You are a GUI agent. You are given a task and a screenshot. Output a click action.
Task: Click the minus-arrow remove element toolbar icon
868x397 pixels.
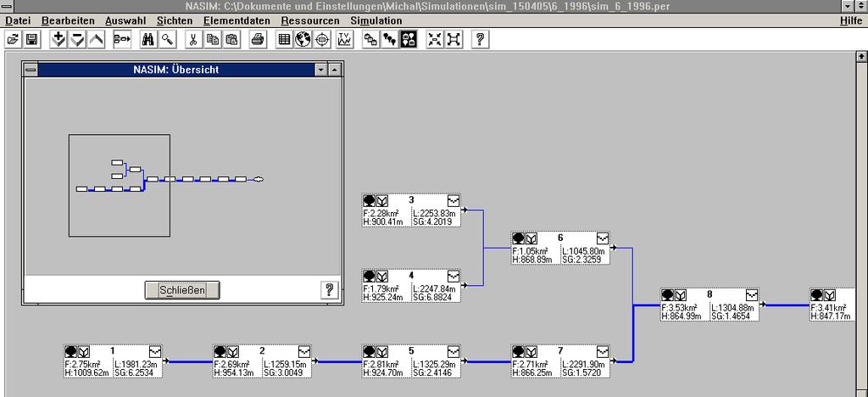point(77,39)
